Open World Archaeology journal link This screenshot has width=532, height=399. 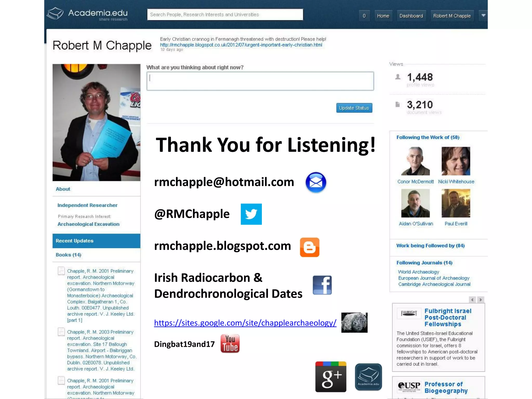[419, 272]
